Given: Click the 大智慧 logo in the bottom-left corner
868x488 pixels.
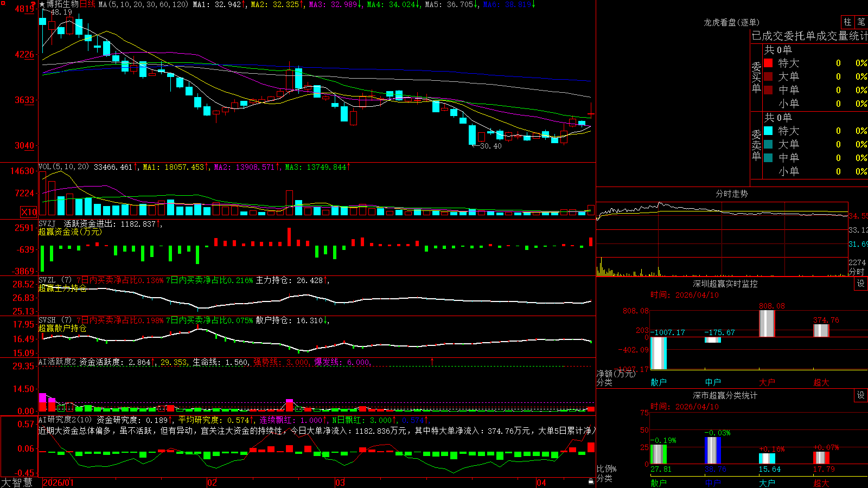Looking at the screenshot, I should 17,483.
